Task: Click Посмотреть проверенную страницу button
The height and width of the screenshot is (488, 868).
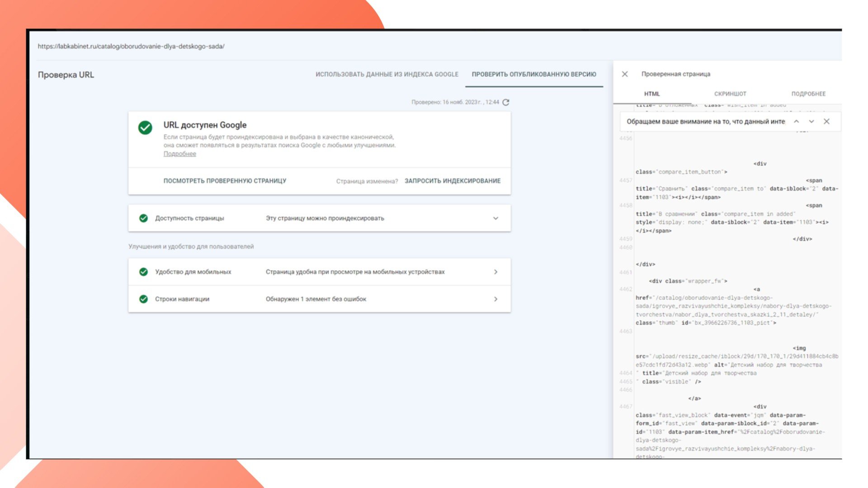Action: 225,181
